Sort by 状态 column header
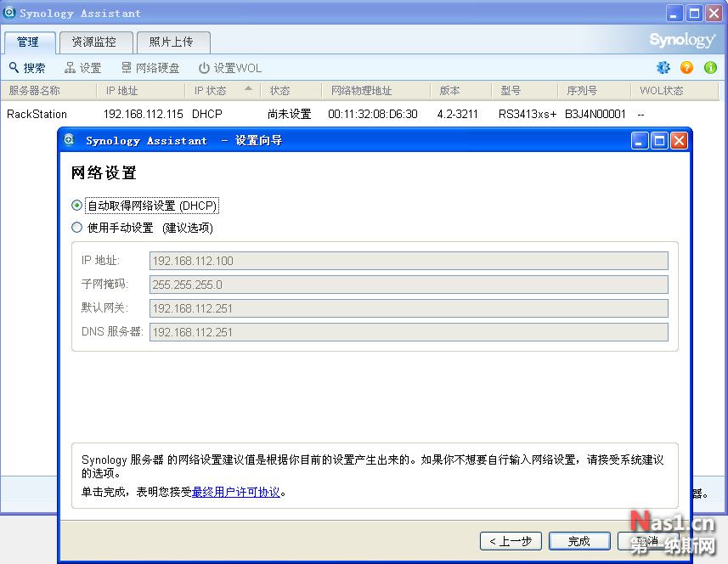728x564 pixels. (291, 91)
